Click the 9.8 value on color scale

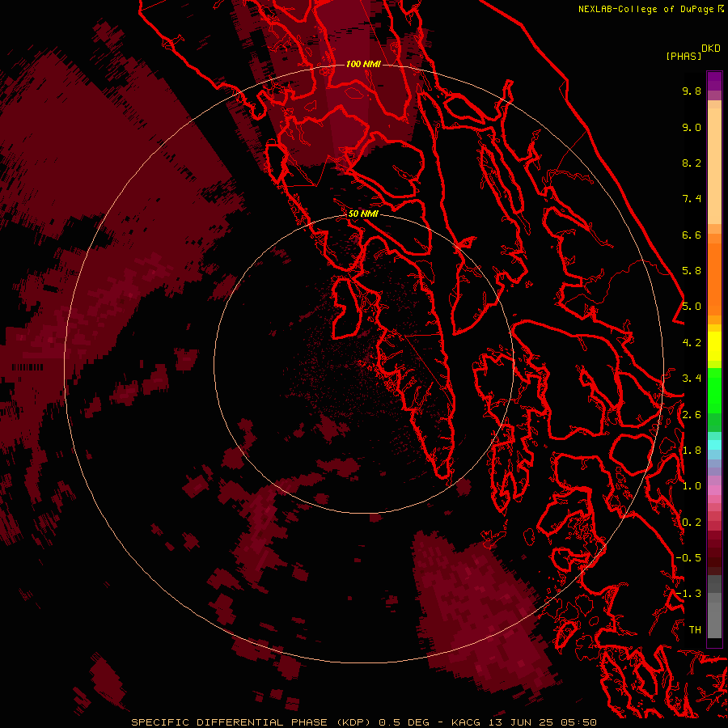click(692, 91)
